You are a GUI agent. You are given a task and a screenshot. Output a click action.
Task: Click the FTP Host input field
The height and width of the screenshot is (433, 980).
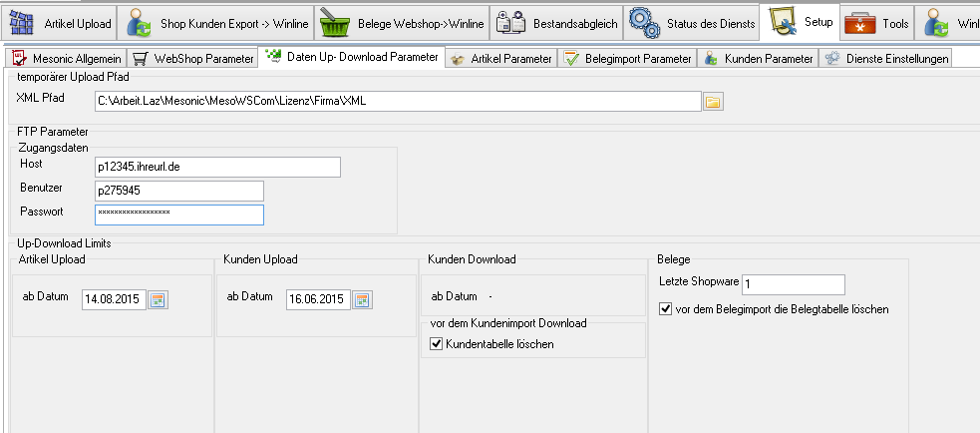217,167
